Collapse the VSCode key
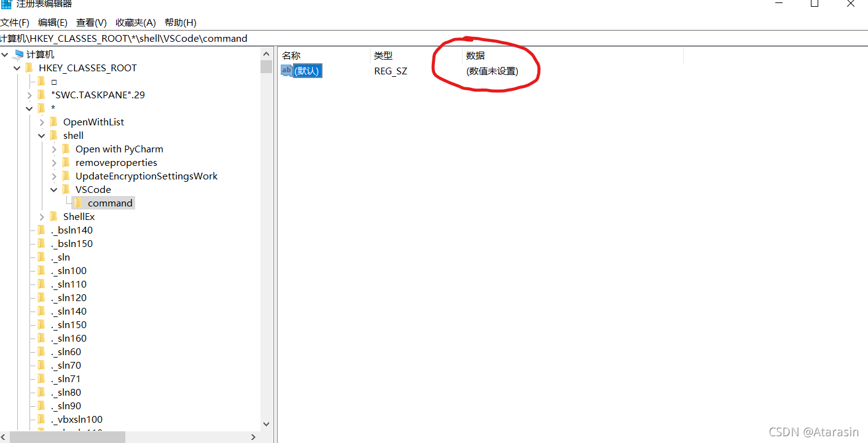Viewport: 868px width, 443px height. click(54, 190)
